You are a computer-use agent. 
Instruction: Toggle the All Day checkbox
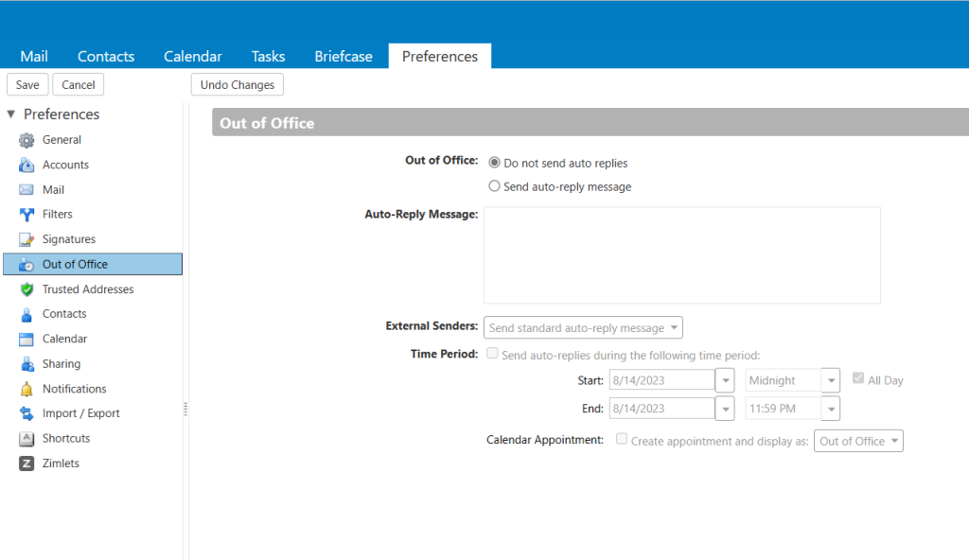pos(858,378)
